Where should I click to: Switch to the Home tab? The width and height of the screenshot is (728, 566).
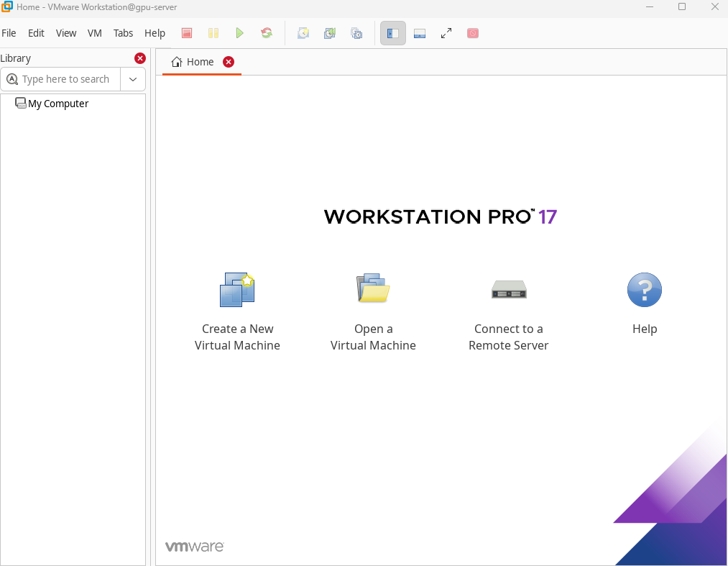201,62
